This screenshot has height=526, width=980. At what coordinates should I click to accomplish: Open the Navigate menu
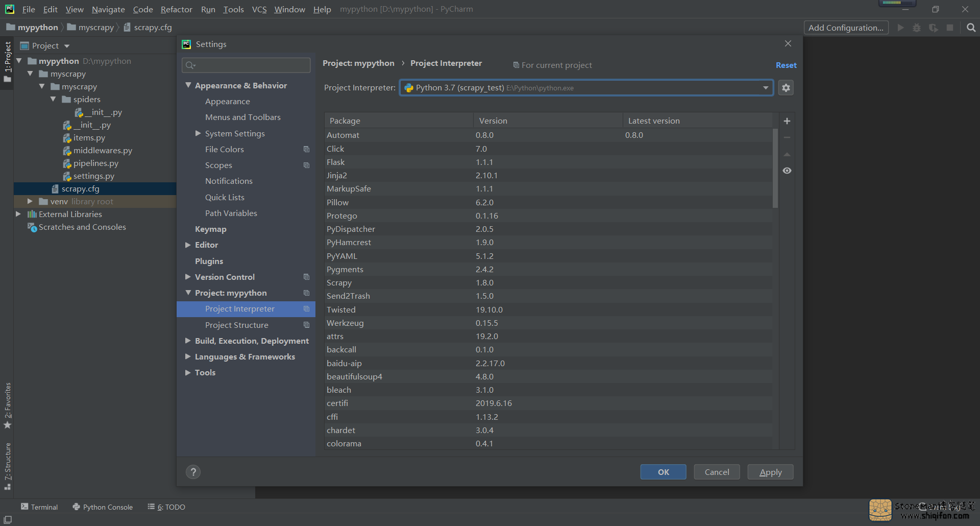[x=108, y=9]
